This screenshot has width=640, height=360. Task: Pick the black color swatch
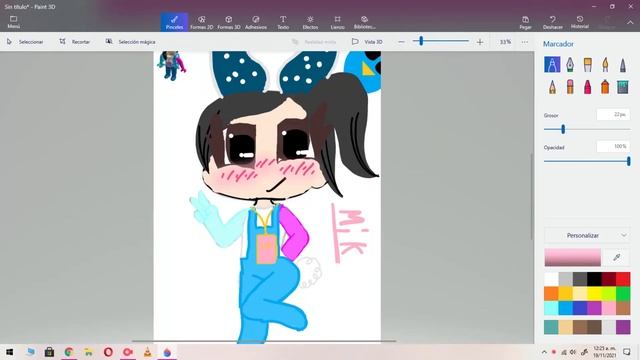tap(594, 279)
